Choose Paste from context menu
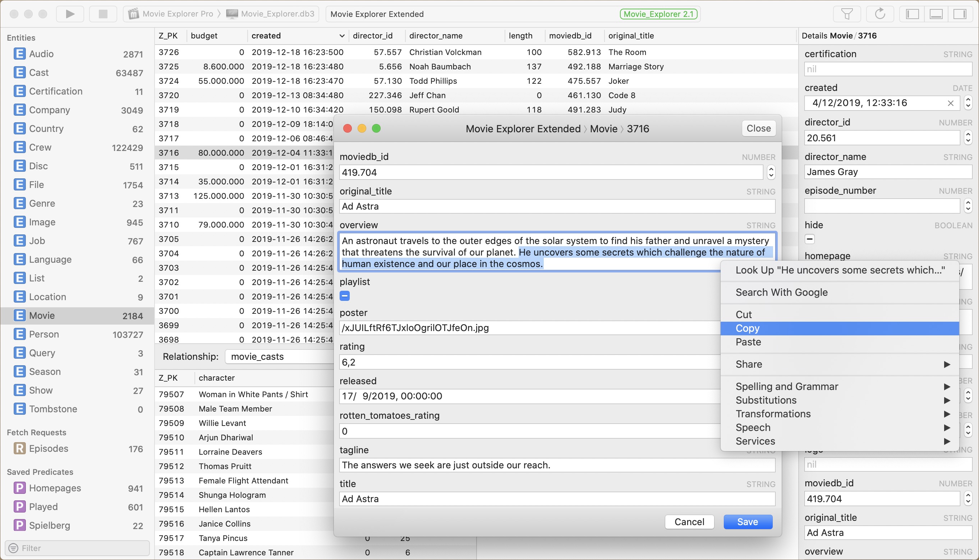This screenshot has width=979, height=560. pyautogui.click(x=840, y=342)
